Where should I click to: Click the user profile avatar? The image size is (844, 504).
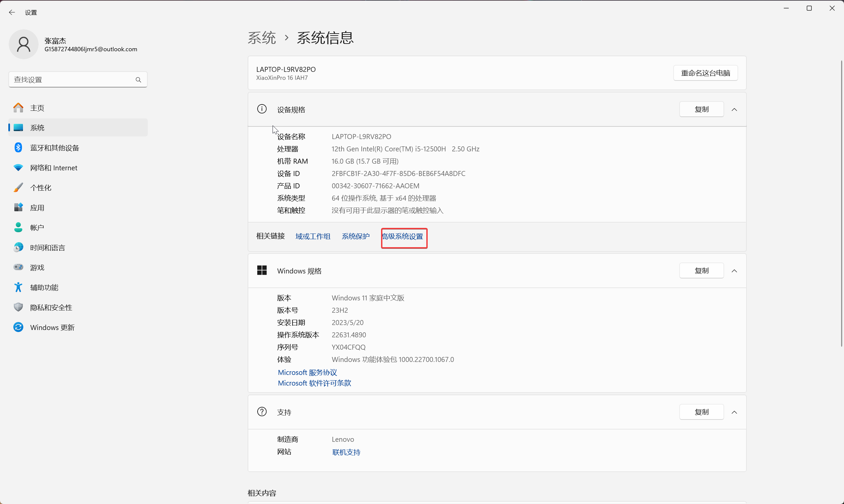23,45
